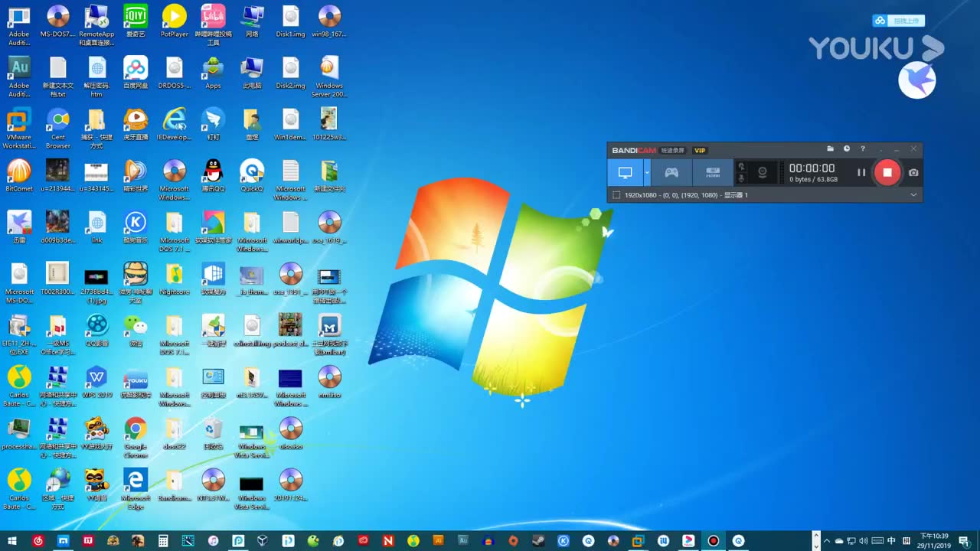Take a screenshot with Bandicam camera icon

[913, 172]
